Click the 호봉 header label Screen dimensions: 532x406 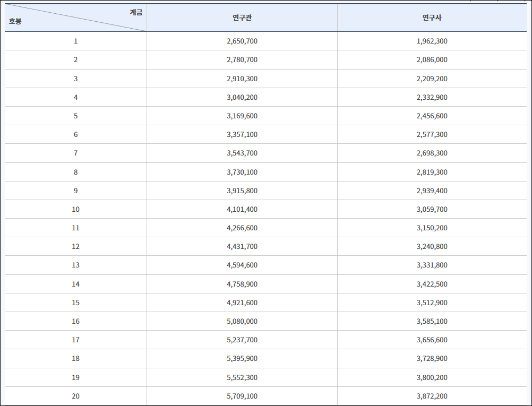15,21
